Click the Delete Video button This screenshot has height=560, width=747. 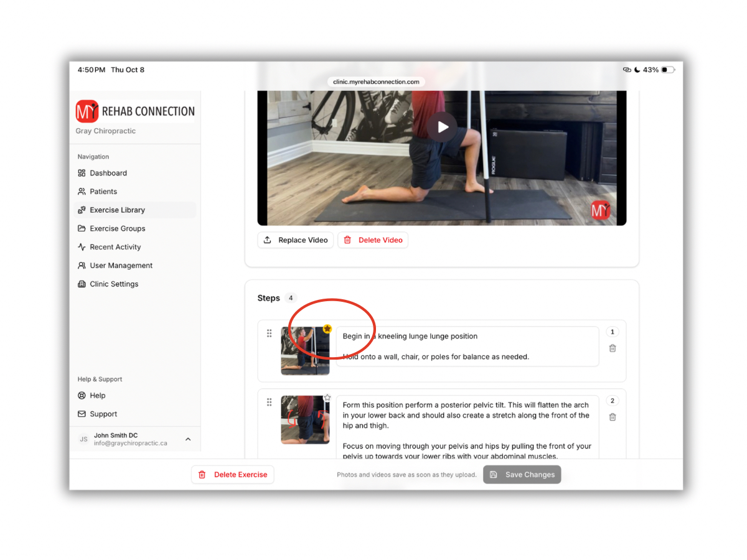pos(373,240)
